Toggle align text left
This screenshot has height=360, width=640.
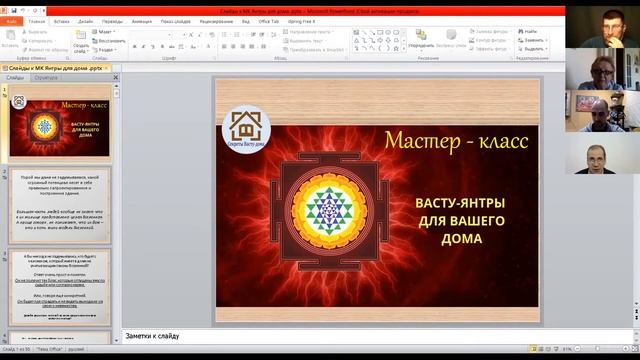[x=224, y=47]
